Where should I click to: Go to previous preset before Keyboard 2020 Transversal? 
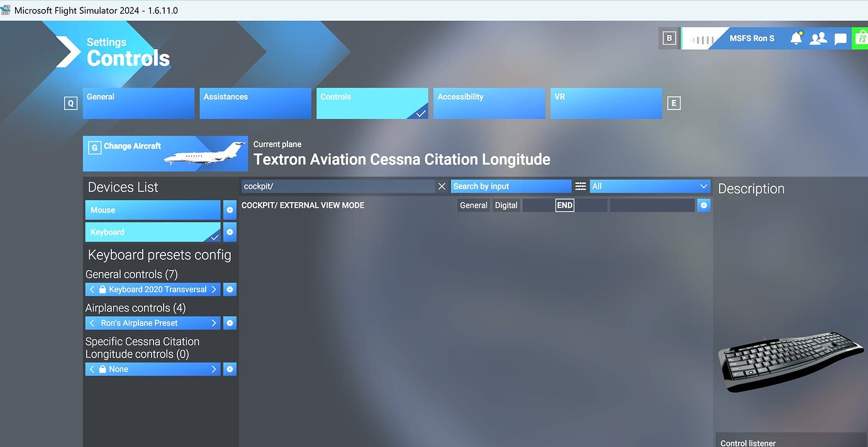click(x=92, y=290)
